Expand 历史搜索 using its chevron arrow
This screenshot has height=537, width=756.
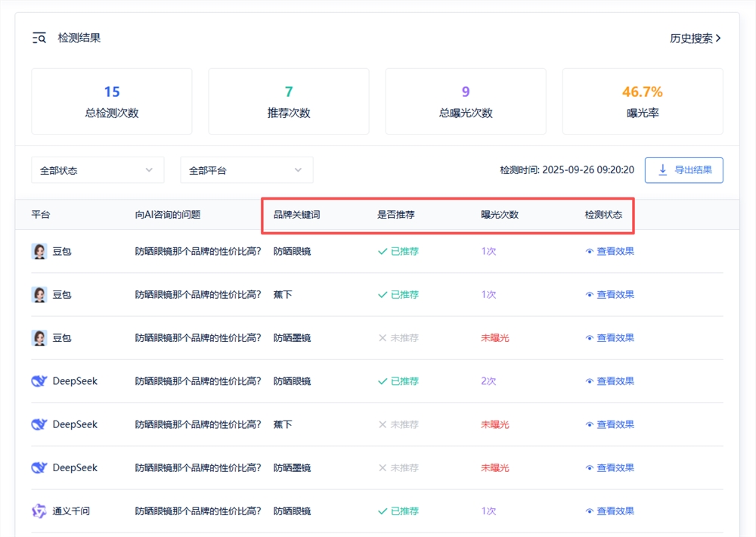(717, 37)
